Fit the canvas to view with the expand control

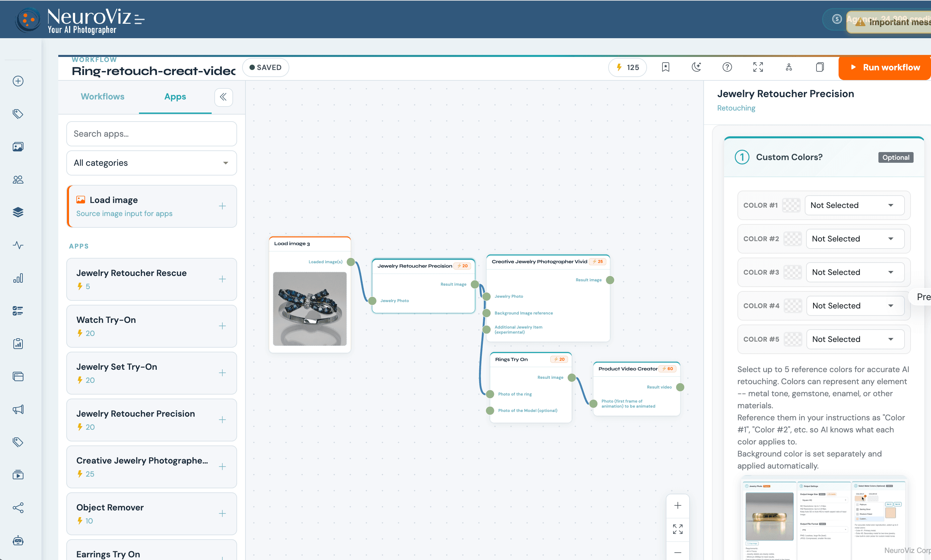(678, 530)
